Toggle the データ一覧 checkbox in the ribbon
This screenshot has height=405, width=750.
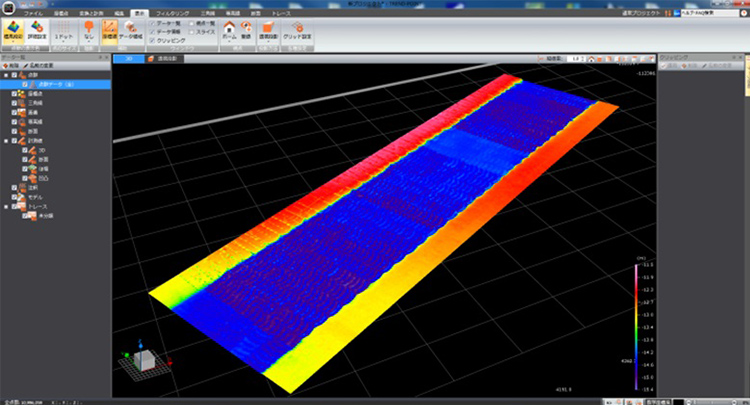153,23
